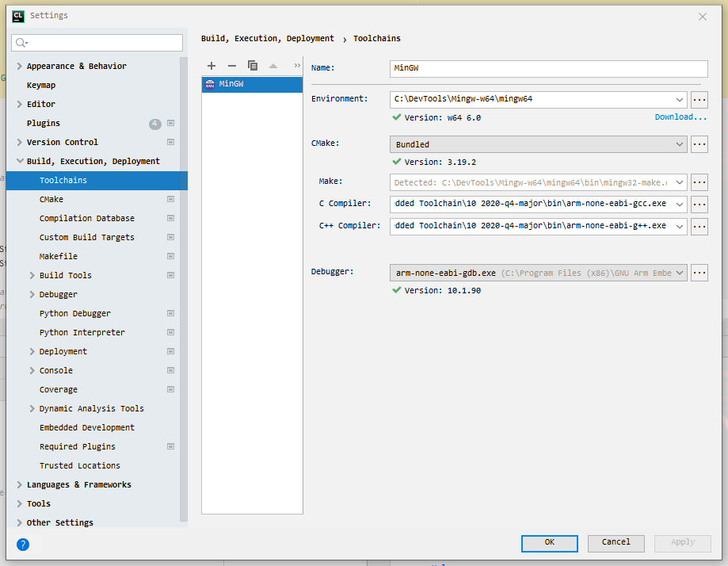Click project-level icon beside Required Plugins
728x566 pixels.
coord(171,447)
